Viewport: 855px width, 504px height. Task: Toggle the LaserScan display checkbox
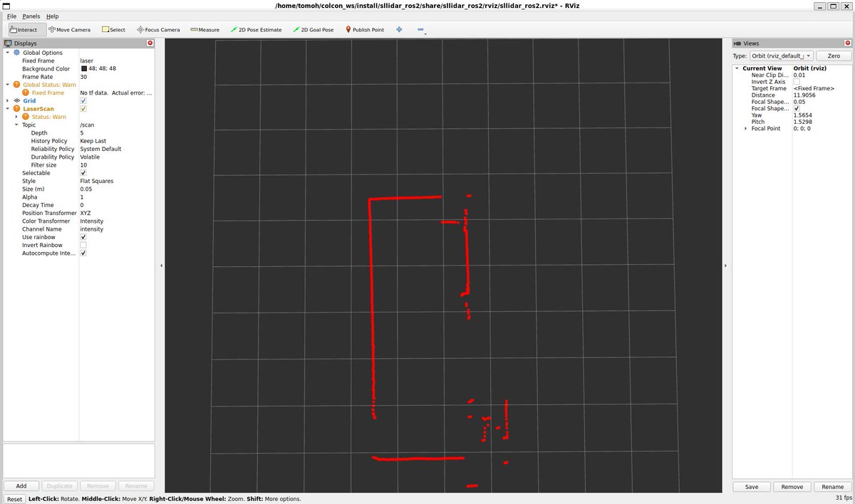coord(83,109)
